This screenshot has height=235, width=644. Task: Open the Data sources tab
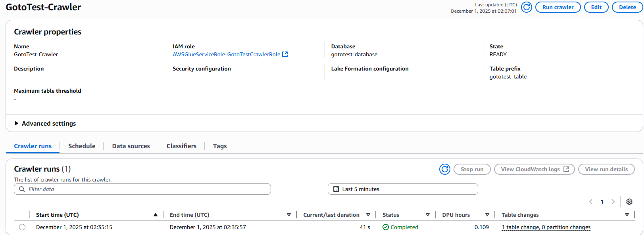click(x=131, y=146)
